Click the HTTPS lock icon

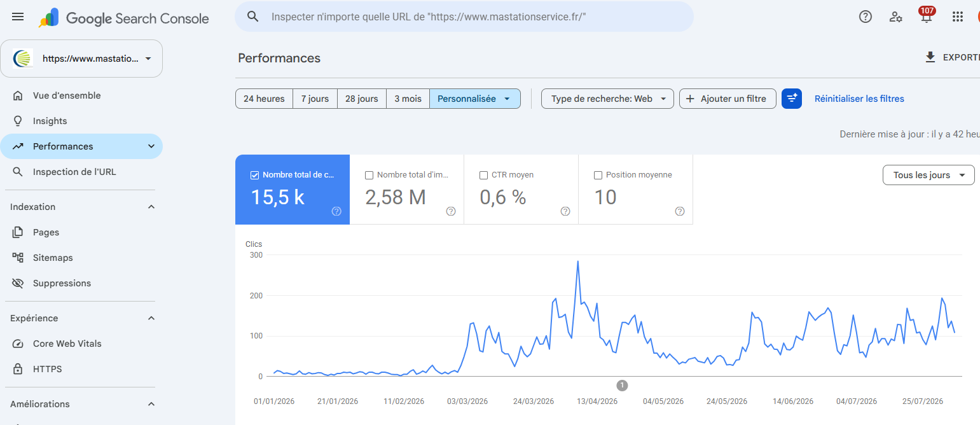coord(18,369)
